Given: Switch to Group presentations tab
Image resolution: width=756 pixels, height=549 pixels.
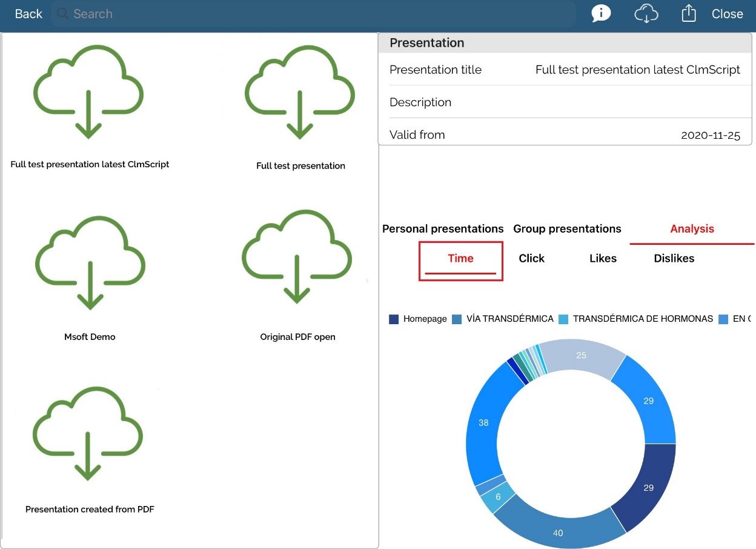Looking at the screenshot, I should tap(567, 229).
